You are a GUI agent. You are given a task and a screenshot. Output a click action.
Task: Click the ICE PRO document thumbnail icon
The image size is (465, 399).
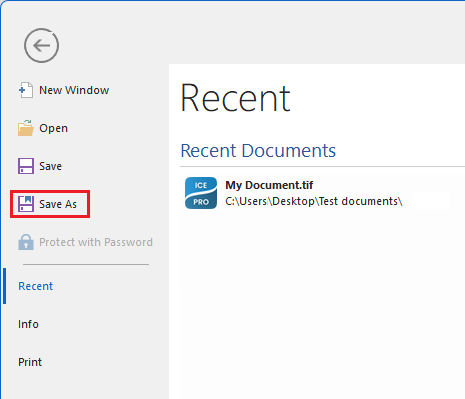tap(201, 193)
